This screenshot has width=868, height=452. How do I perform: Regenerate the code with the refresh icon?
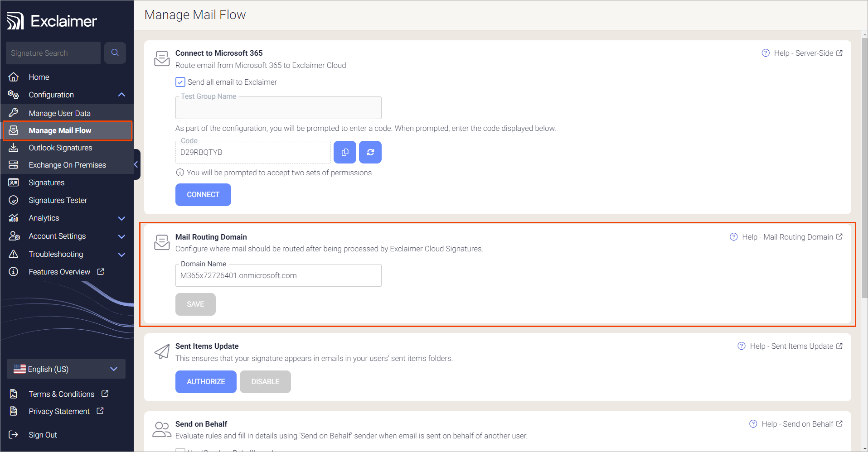(370, 152)
